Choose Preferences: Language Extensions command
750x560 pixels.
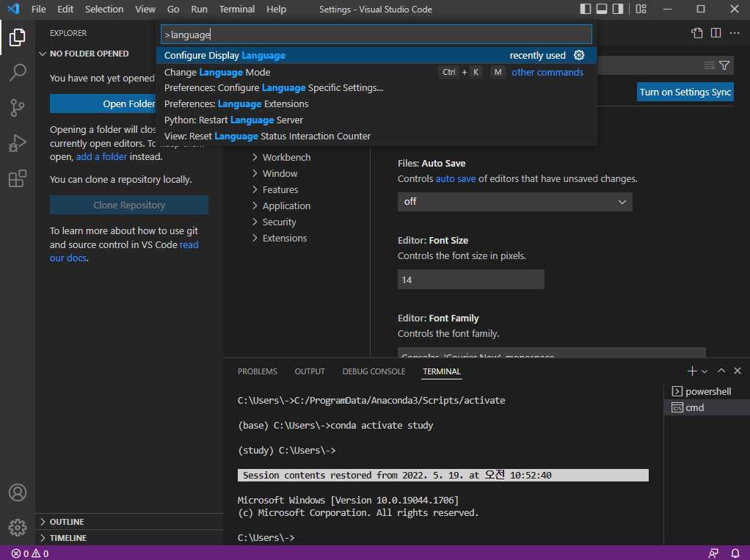(376, 103)
